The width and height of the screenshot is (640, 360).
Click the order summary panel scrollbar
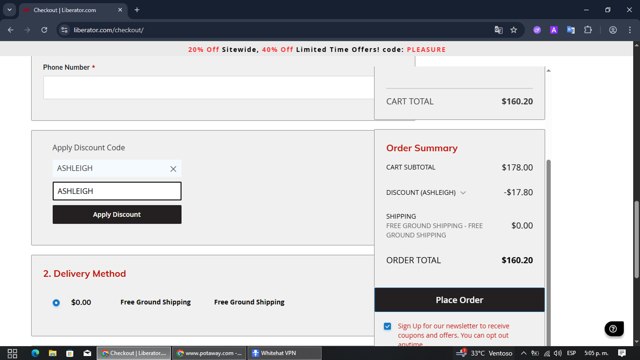pyautogui.click(x=548, y=253)
